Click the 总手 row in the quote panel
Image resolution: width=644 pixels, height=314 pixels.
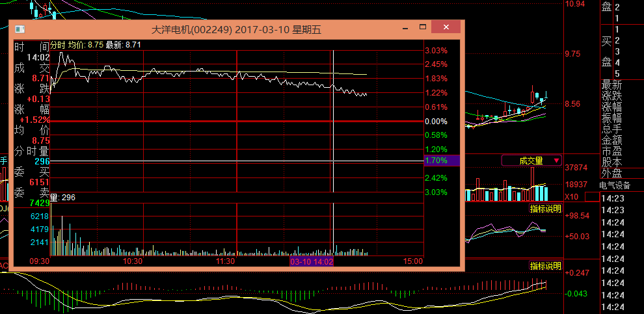tap(612, 129)
